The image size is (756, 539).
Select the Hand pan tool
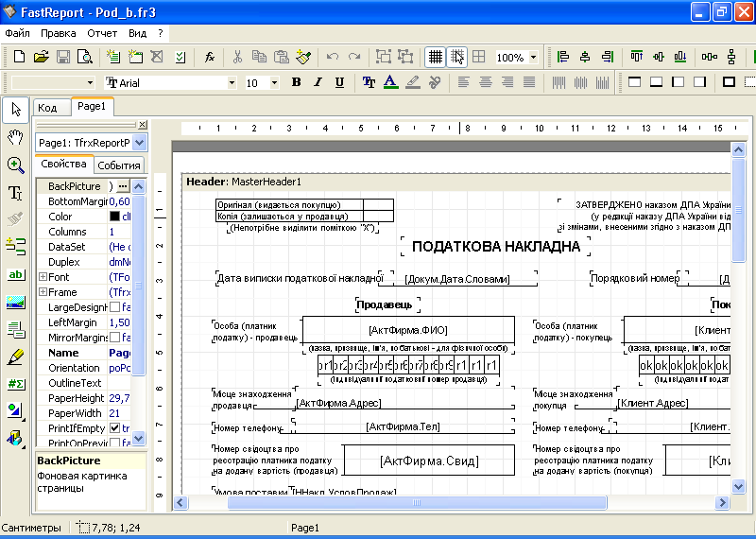(x=15, y=138)
